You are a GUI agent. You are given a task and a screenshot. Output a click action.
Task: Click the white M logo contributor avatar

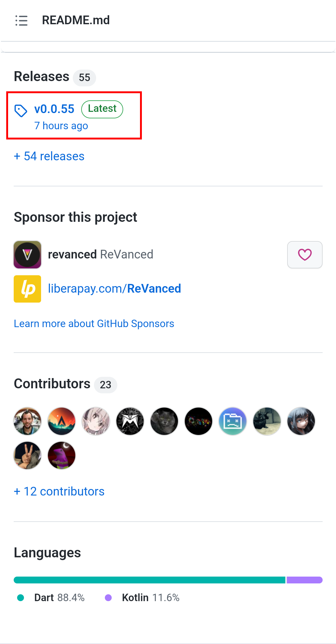tap(130, 421)
